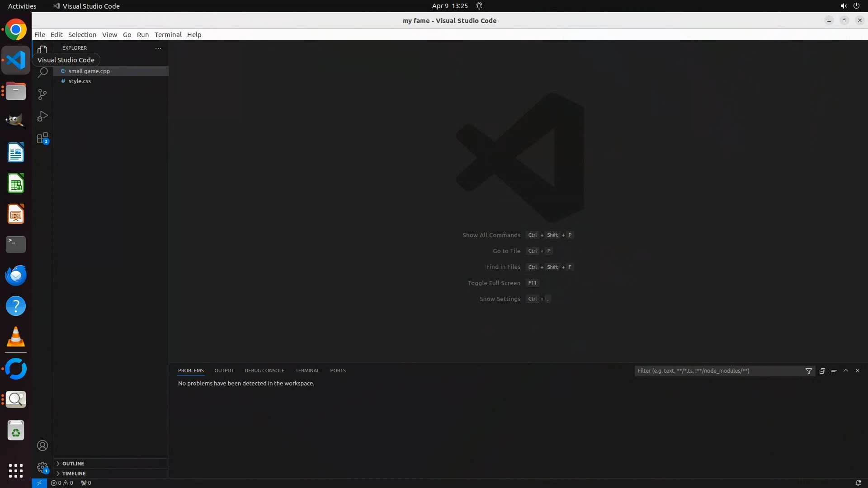Open the Extensions view

click(x=42, y=138)
